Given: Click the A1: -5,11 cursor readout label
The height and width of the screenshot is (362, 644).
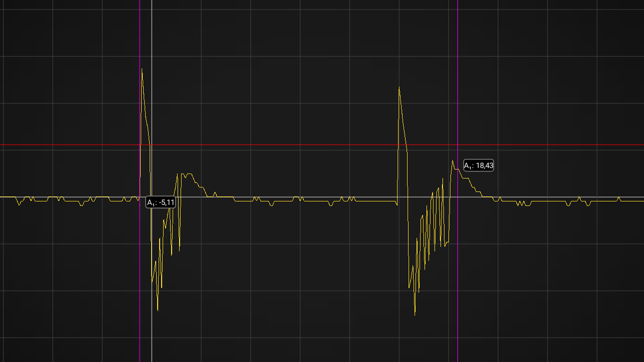Looking at the screenshot, I should (x=160, y=202).
